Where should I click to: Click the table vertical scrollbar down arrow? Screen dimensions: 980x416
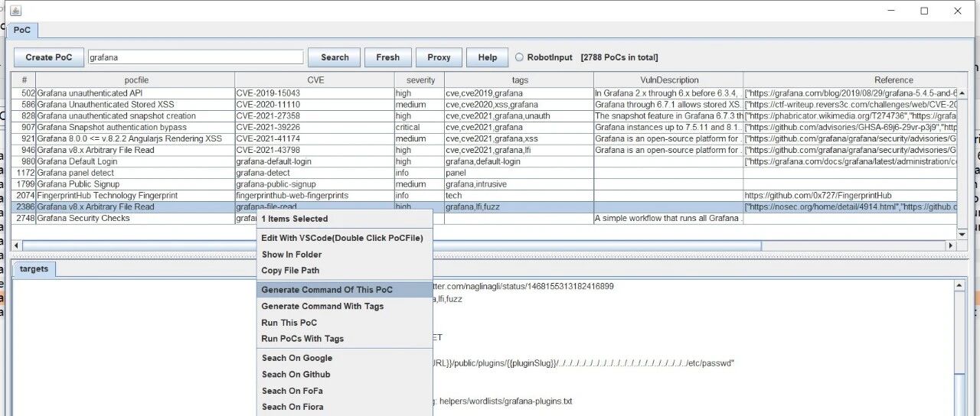click(962, 234)
